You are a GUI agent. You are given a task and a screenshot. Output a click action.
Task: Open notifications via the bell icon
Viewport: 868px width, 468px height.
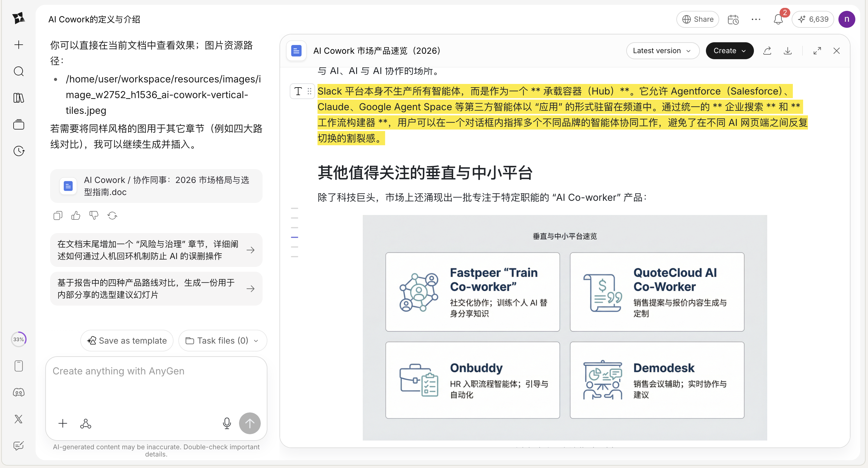[x=778, y=19]
